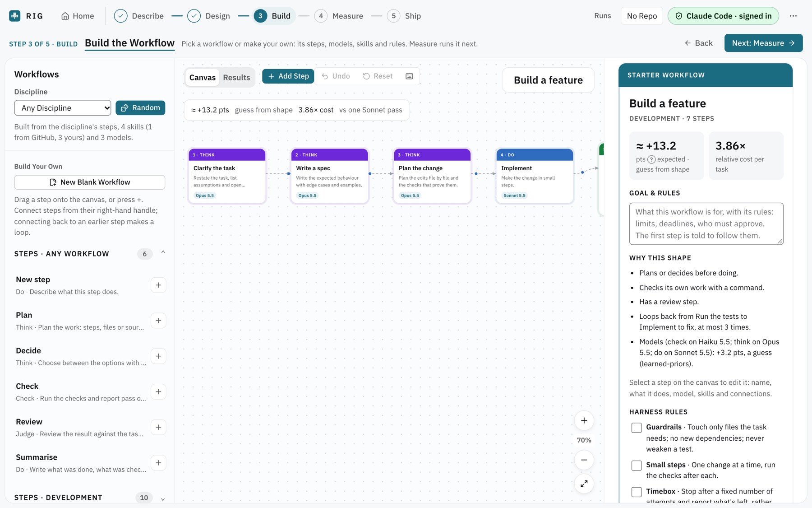Add the Review step to canvas
The image size is (812, 508).
tap(158, 427)
